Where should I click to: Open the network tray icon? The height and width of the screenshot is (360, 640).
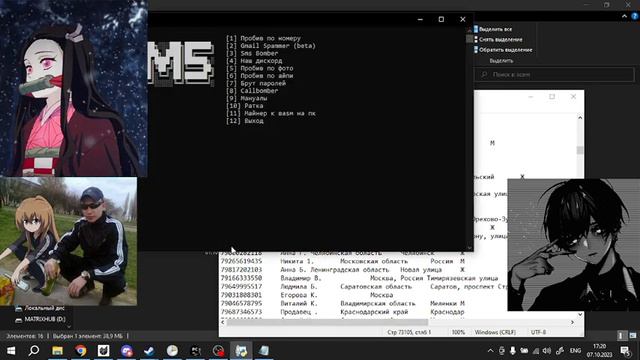click(536, 351)
